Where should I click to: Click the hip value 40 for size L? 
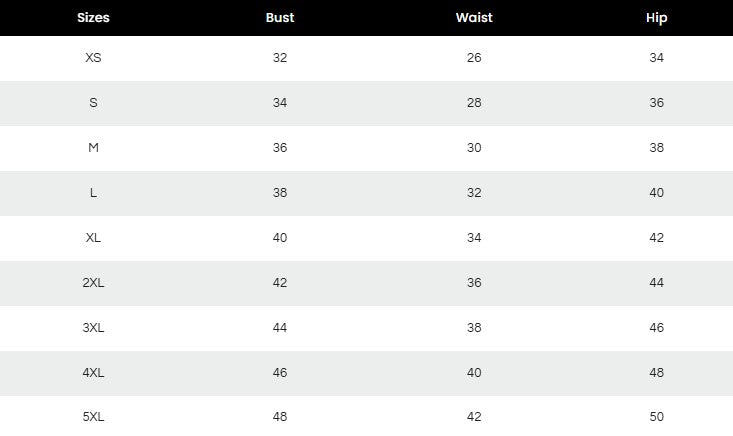[x=656, y=193]
